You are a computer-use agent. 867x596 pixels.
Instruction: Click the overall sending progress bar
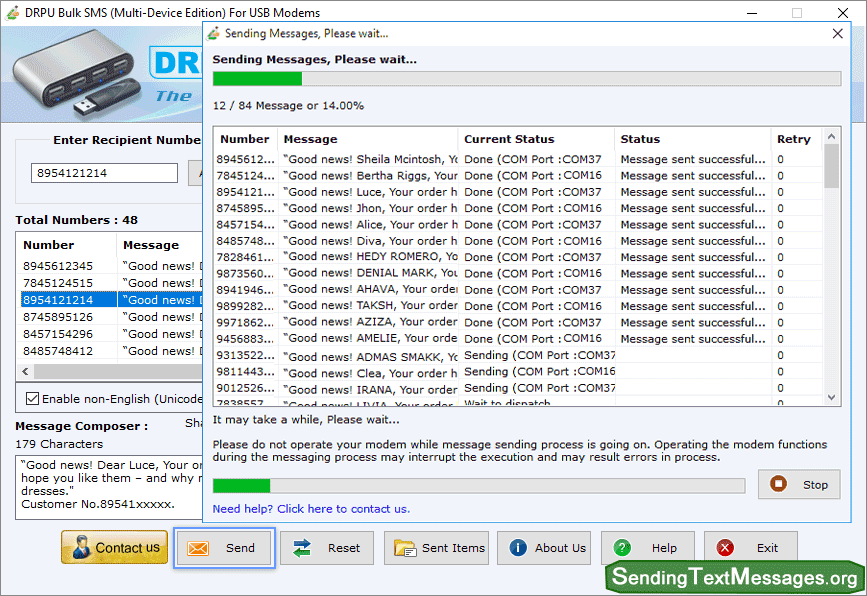click(x=527, y=79)
